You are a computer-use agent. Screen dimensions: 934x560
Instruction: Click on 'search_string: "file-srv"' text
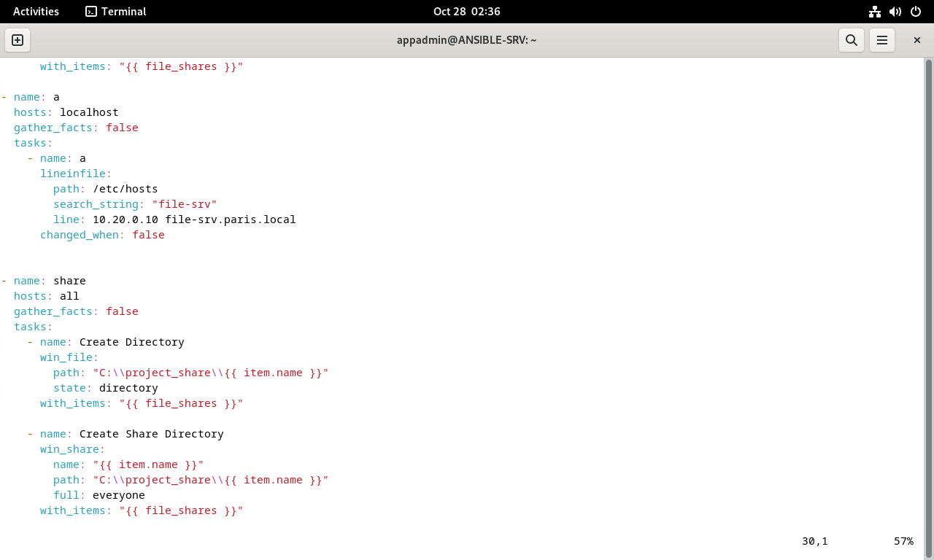135,204
